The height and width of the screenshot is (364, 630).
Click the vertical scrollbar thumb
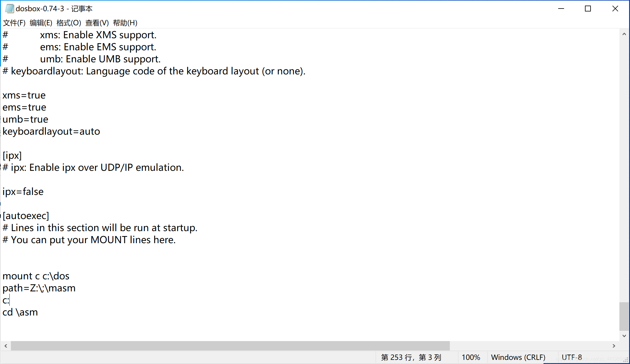coord(624,316)
